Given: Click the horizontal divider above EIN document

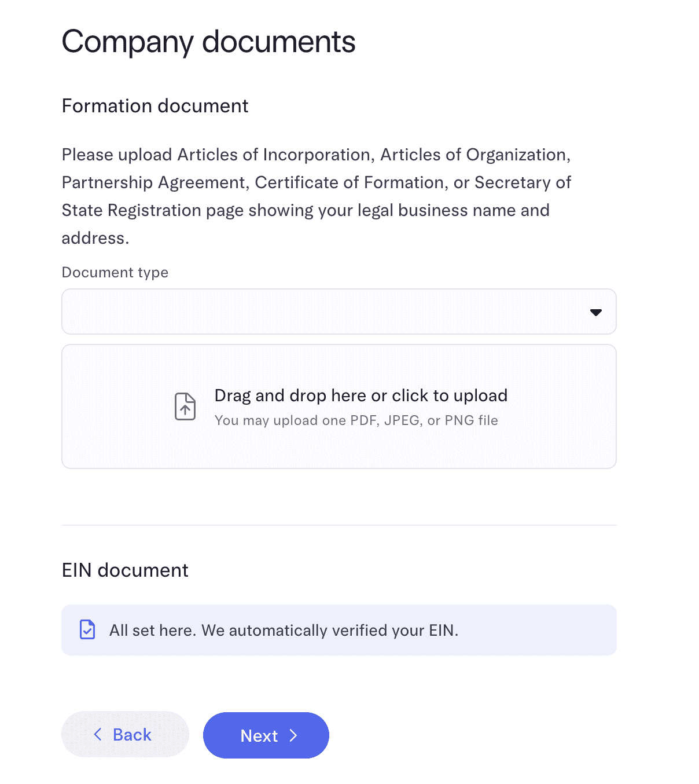Looking at the screenshot, I should tap(339, 525).
